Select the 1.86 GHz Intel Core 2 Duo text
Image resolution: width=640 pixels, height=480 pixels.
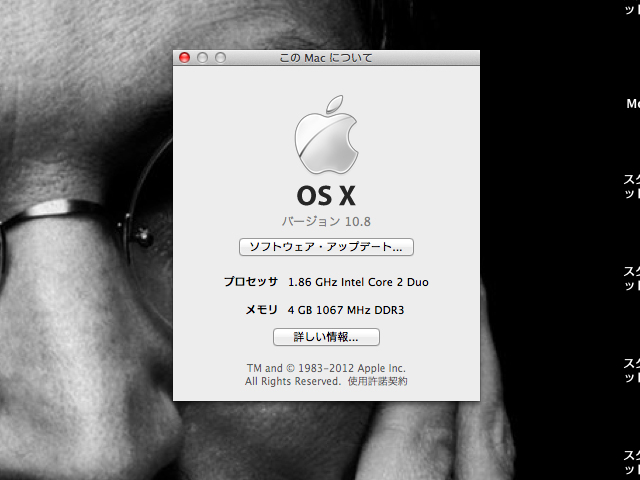(358, 282)
